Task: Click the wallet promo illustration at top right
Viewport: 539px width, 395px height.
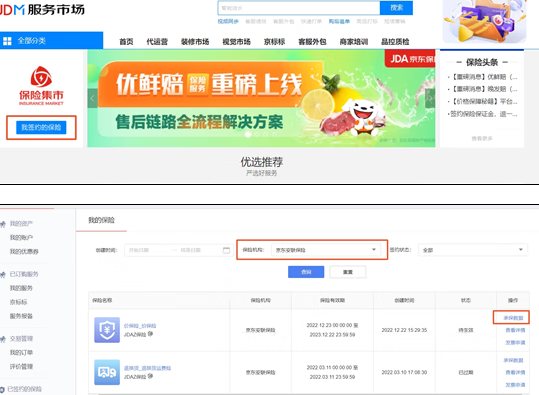Action: pyautogui.click(x=485, y=21)
